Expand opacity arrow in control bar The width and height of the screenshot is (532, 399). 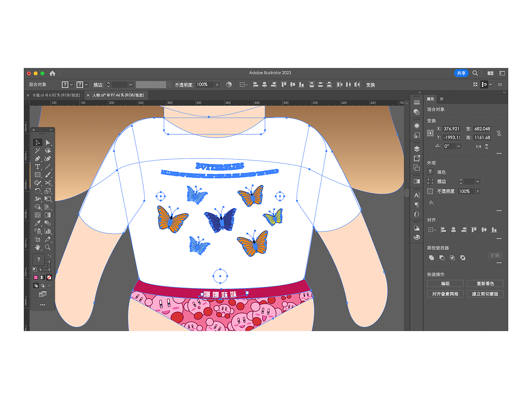click(x=217, y=85)
